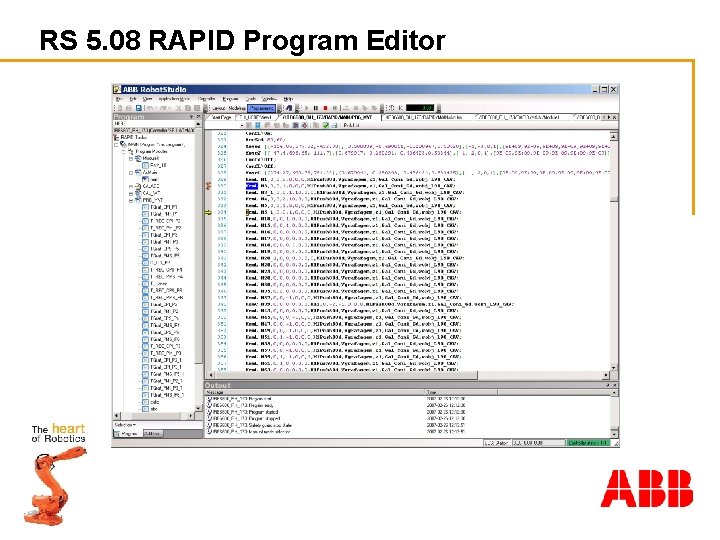The height and width of the screenshot is (540, 720).
Task: Open the Program menu
Action: pos(230,99)
